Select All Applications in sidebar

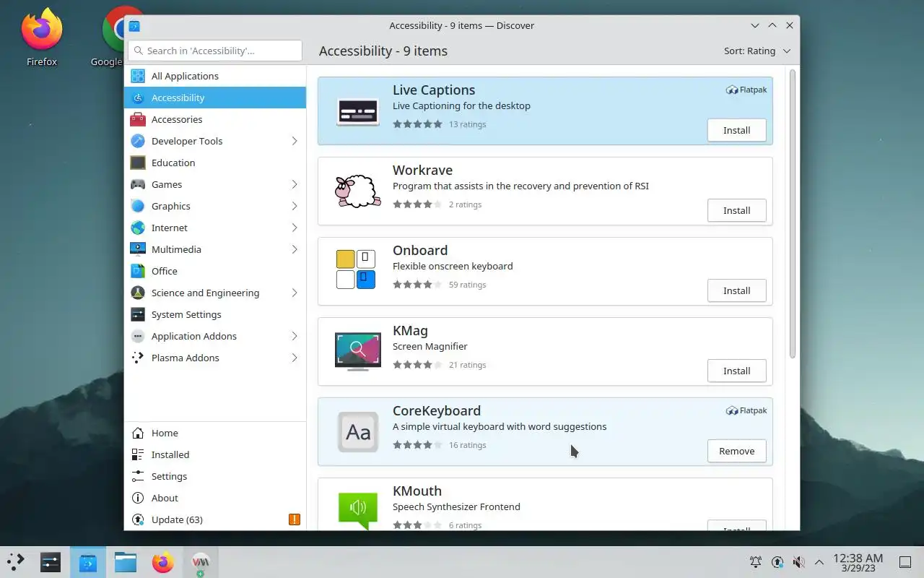[215, 76]
